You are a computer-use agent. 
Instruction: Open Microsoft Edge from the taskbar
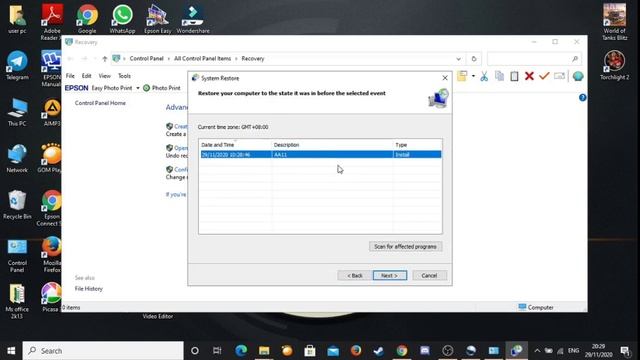[x=241, y=351]
